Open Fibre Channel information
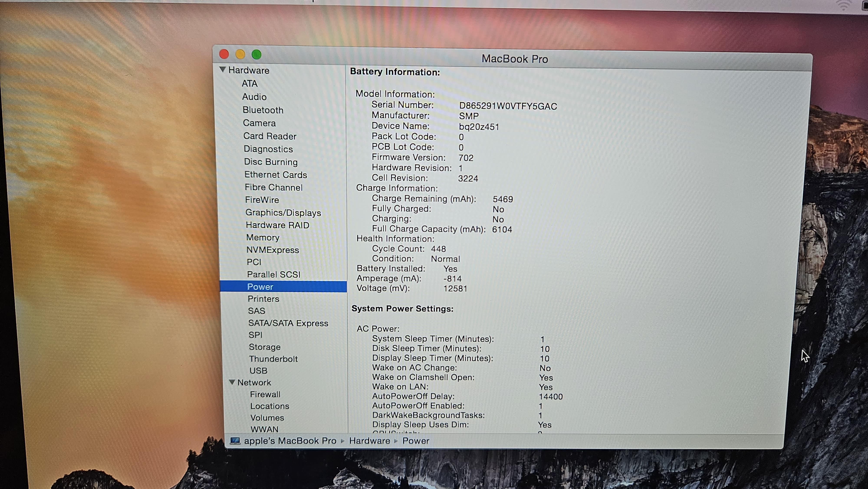 click(274, 187)
